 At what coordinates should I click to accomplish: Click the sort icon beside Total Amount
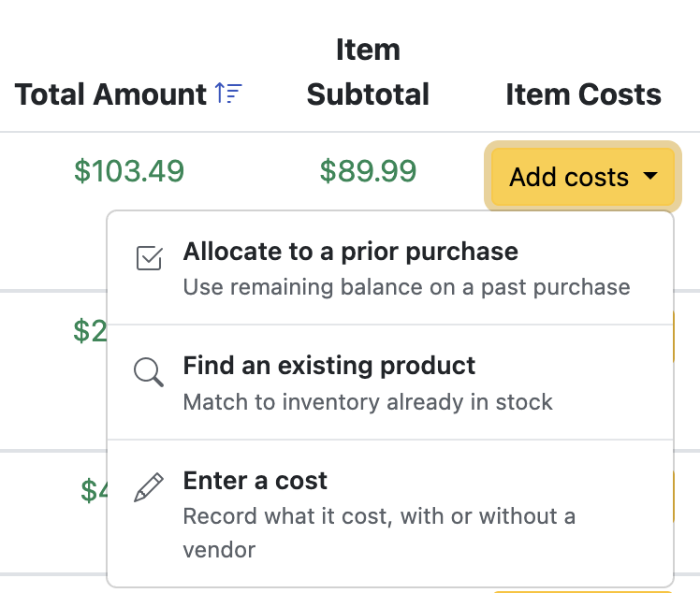tap(228, 94)
